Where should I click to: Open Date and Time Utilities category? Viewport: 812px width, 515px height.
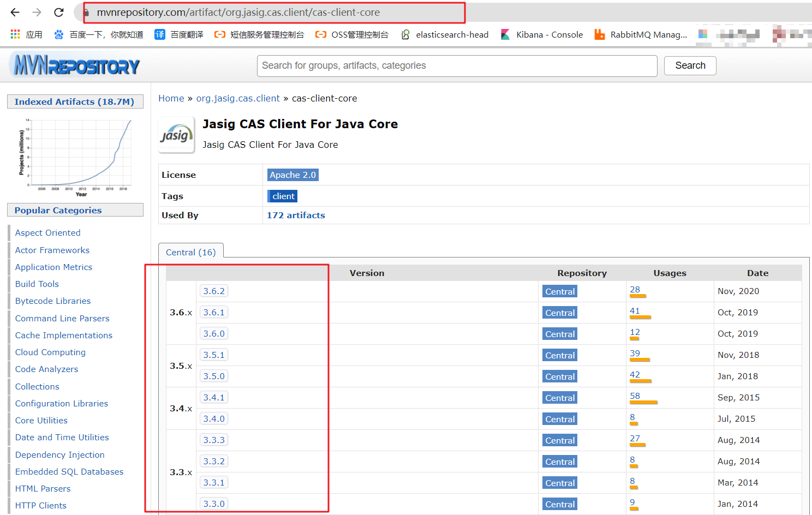(x=62, y=437)
